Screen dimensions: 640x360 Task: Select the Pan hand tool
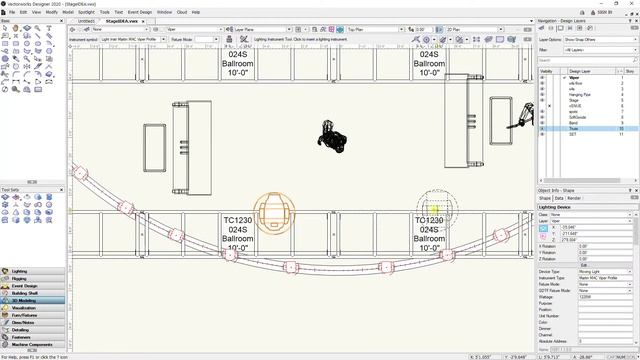pyautogui.click(x=16, y=28)
